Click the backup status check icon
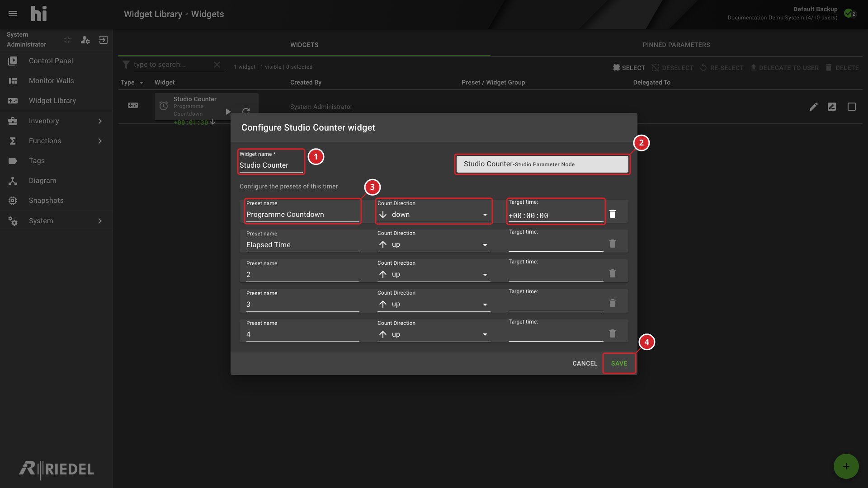 849,13
